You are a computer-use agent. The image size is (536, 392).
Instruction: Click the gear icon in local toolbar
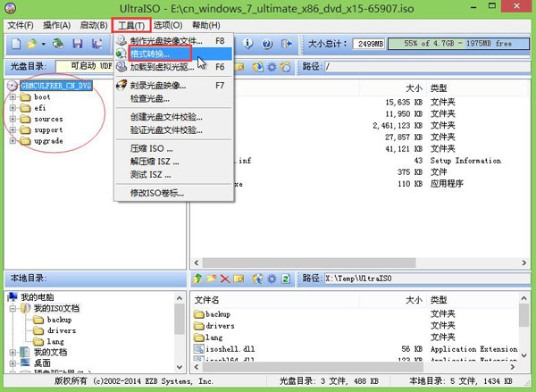pos(272,279)
